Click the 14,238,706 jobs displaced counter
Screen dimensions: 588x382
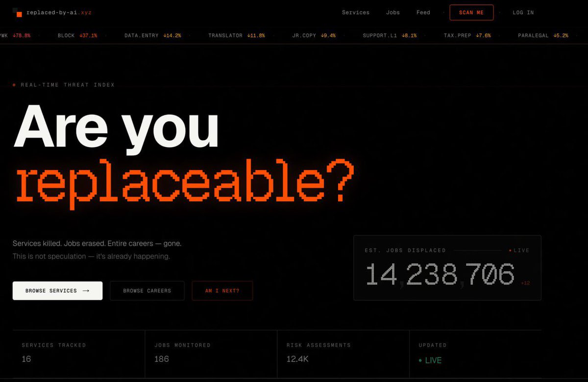coord(440,275)
